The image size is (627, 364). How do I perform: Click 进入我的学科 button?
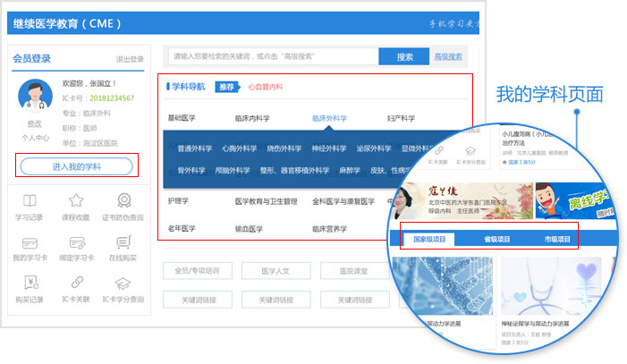[76, 166]
